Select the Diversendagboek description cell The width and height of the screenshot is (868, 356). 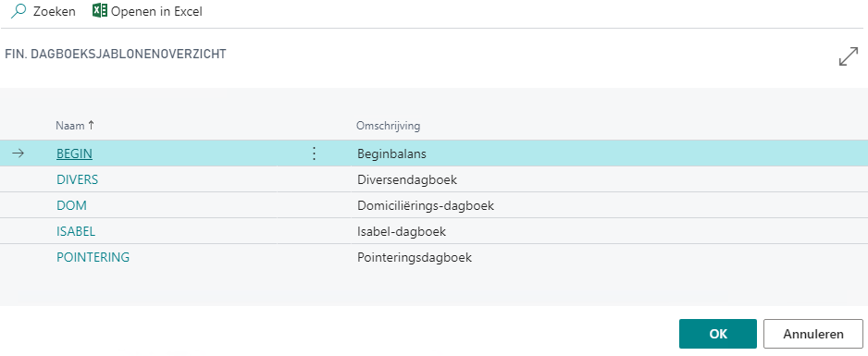[x=407, y=179]
